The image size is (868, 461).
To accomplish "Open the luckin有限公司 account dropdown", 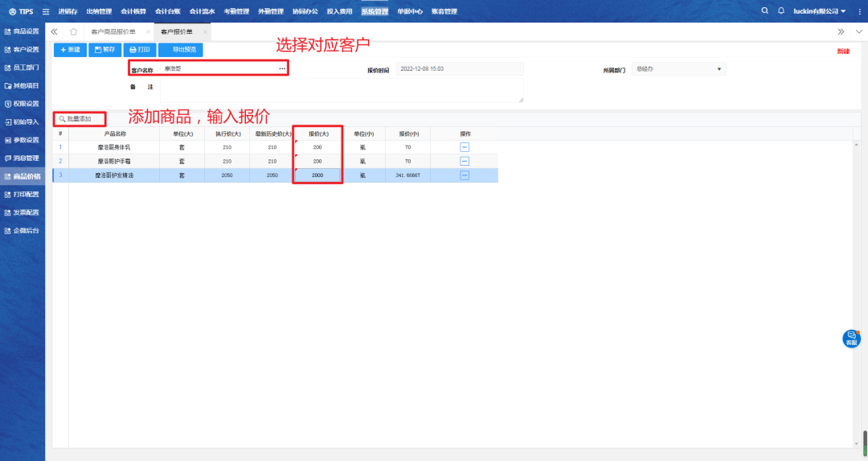I will [819, 11].
